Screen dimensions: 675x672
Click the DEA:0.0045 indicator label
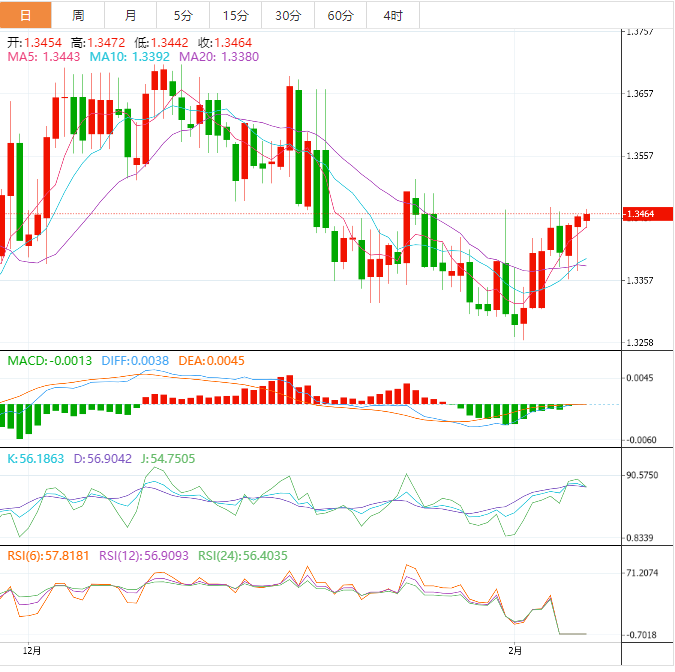click(x=211, y=361)
